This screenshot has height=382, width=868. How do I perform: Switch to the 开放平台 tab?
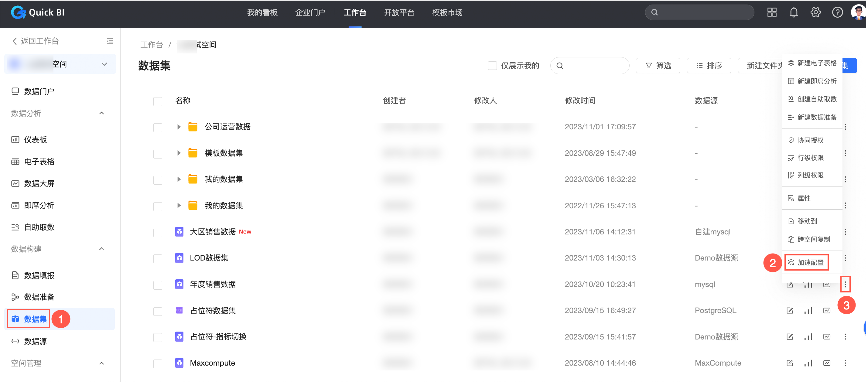[399, 12]
